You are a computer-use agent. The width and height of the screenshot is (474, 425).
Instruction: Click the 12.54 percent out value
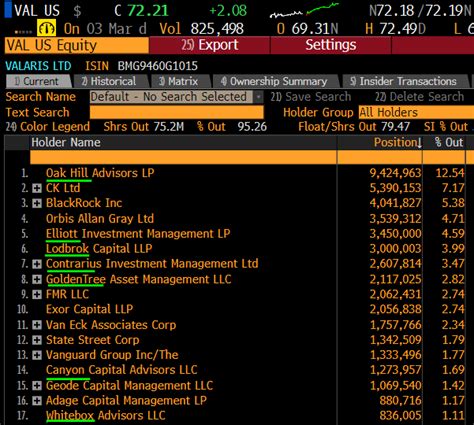point(450,173)
